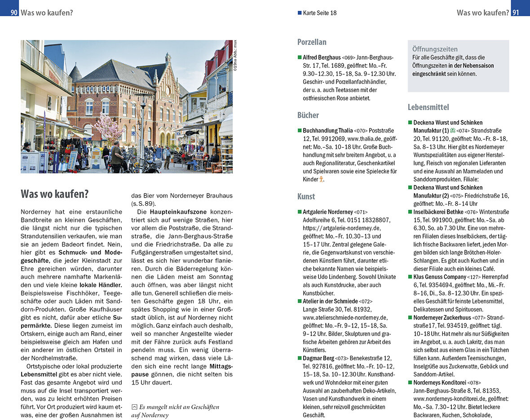Click the green bullet before Buchhandlung Thalia

point(300,131)
